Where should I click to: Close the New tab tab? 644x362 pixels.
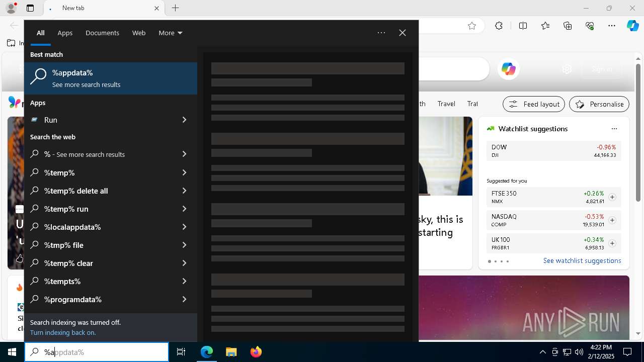click(x=156, y=8)
